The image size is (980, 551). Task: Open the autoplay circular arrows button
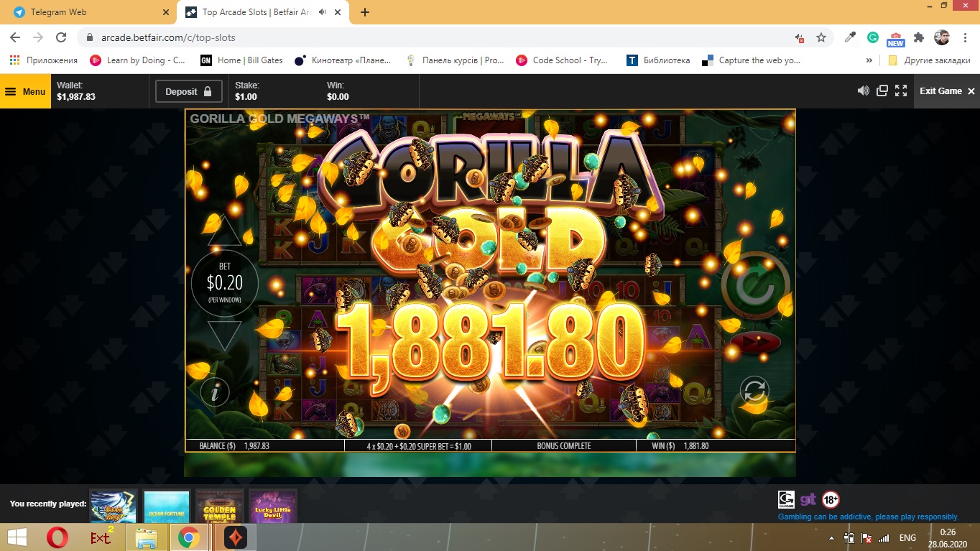[754, 391]
